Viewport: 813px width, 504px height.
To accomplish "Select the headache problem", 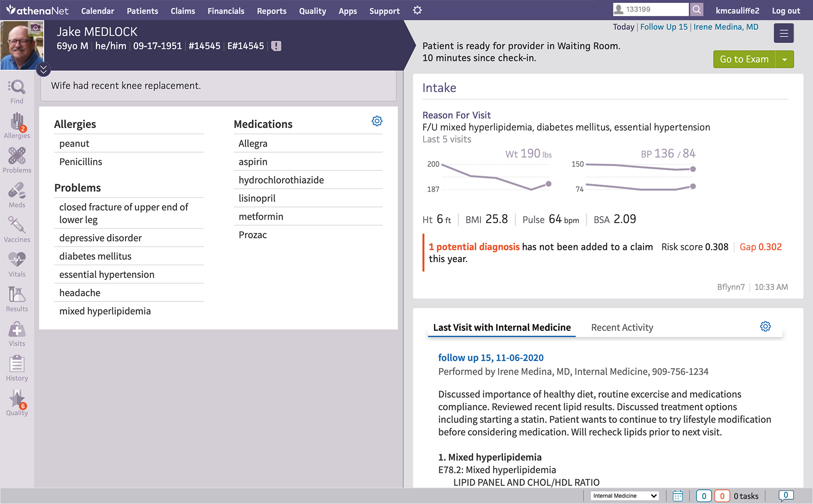I will click(x=129, y=293).
